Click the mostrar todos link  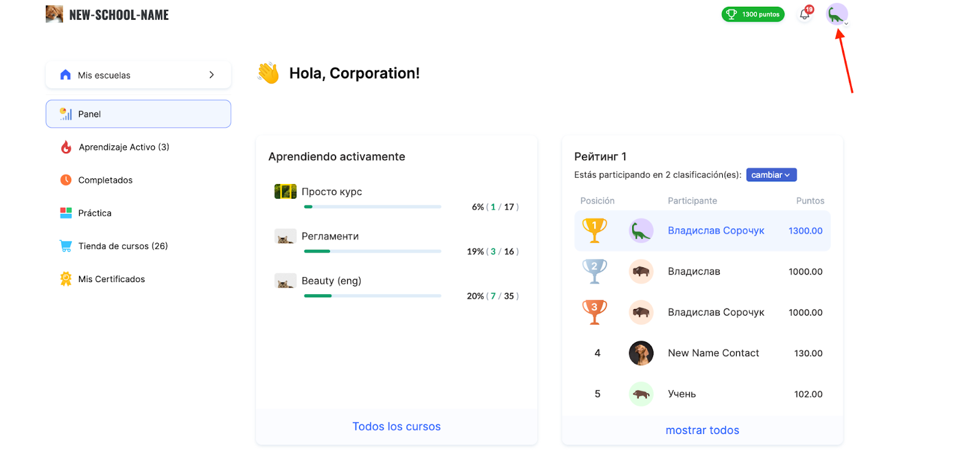click(703, 430)
